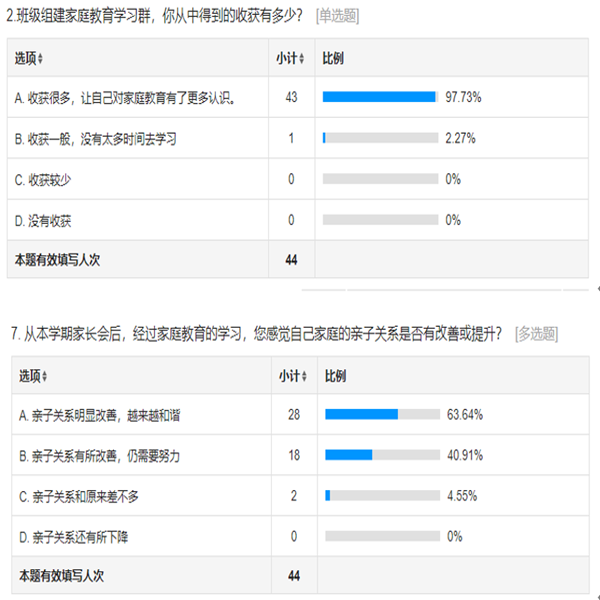Select row B. 收获一般 option text
The image size is (600, 600).
click(x=95, y=139)
